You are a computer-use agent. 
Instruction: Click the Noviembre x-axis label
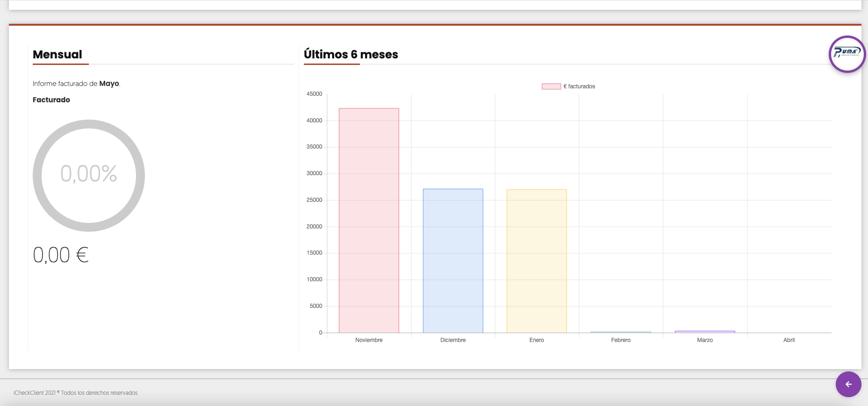(x=369, y=340)
